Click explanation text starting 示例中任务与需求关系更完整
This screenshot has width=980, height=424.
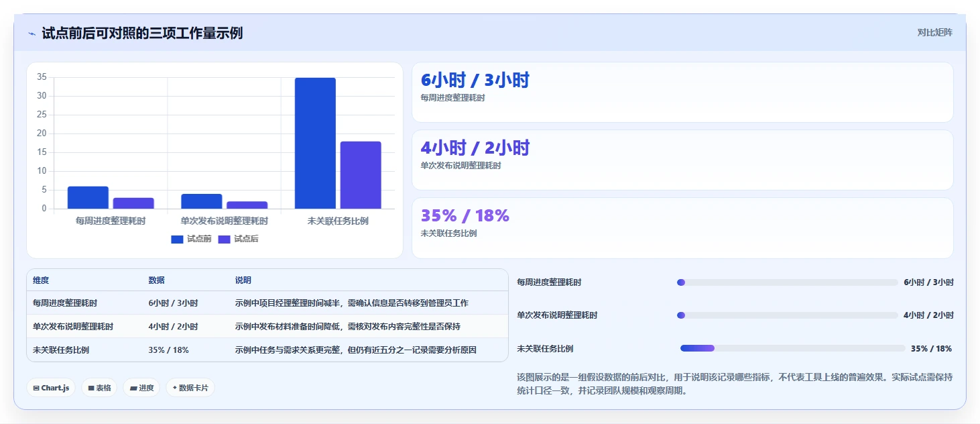tap(355, 350)
